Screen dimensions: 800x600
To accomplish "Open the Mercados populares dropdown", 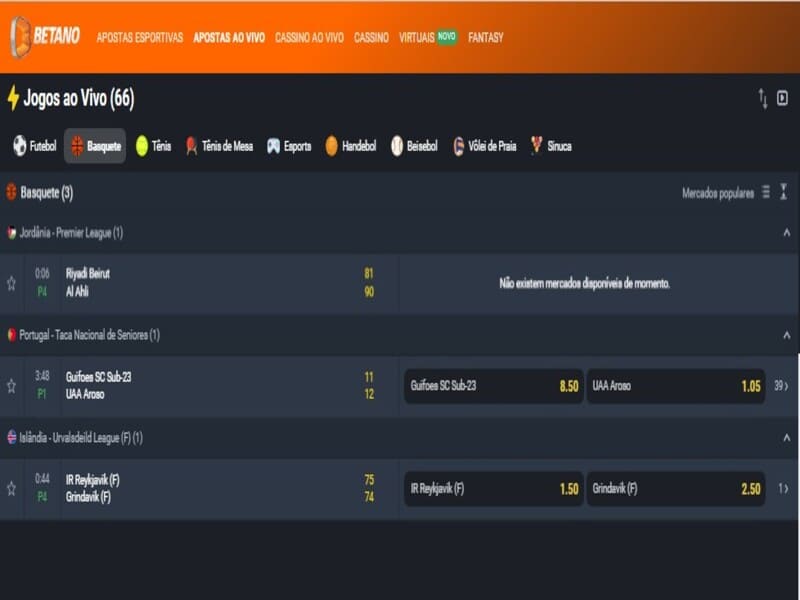I will point(718,193).
